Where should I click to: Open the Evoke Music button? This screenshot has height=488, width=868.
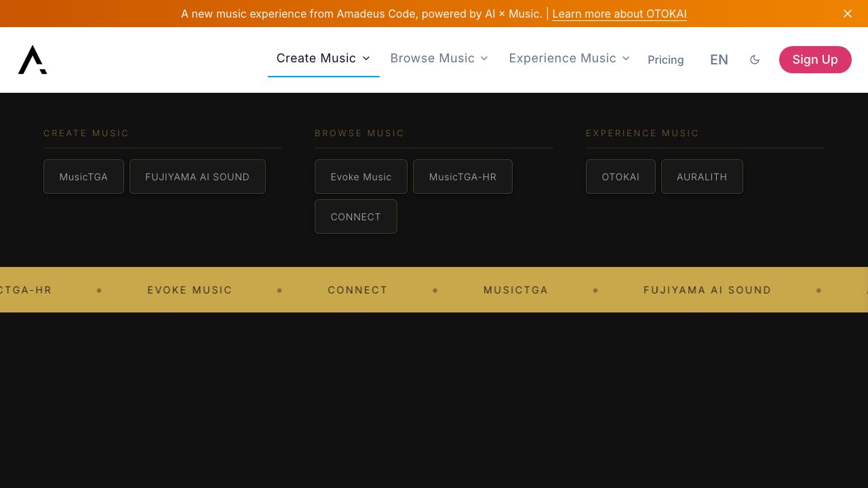[361, 176]
